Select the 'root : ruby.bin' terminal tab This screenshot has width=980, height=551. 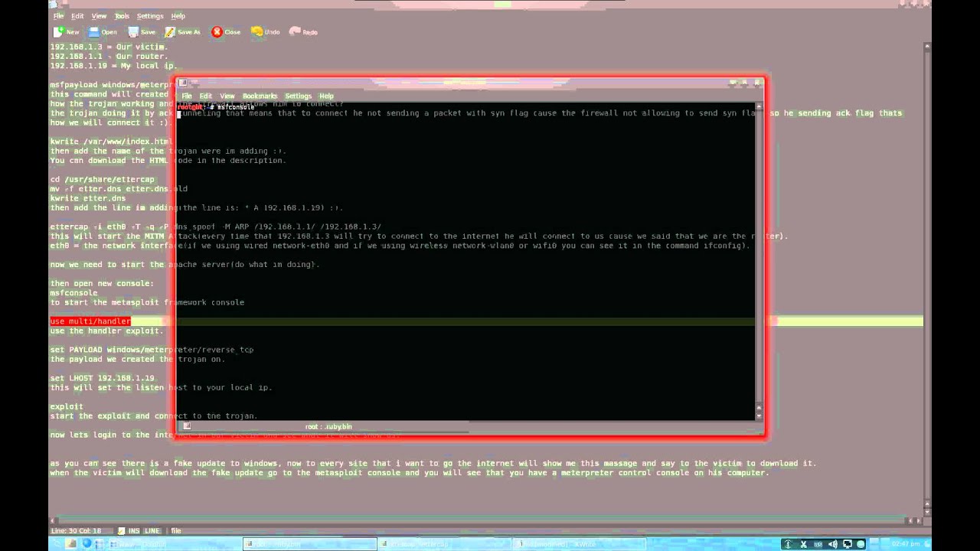[x=328, y=427]
